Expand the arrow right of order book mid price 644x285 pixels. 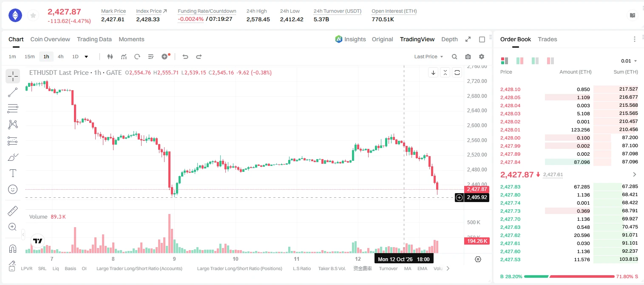635,174
